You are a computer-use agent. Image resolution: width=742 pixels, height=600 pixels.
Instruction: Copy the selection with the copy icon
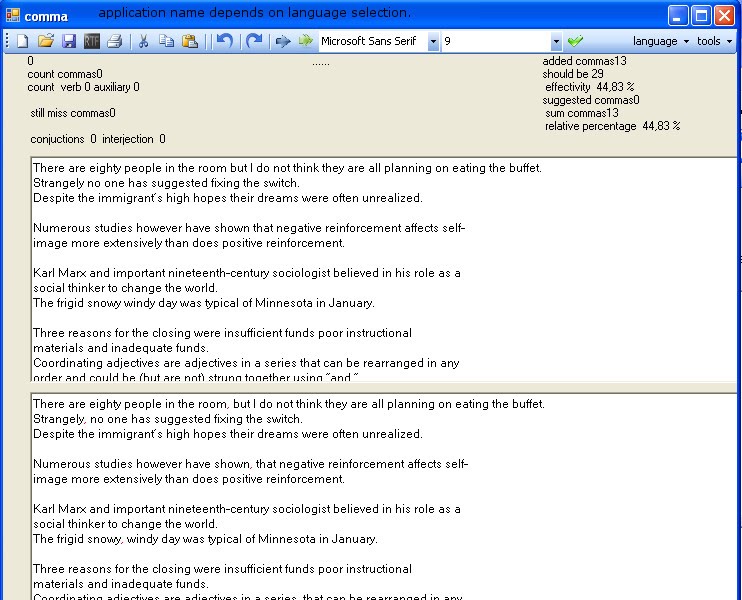(166, 41)
